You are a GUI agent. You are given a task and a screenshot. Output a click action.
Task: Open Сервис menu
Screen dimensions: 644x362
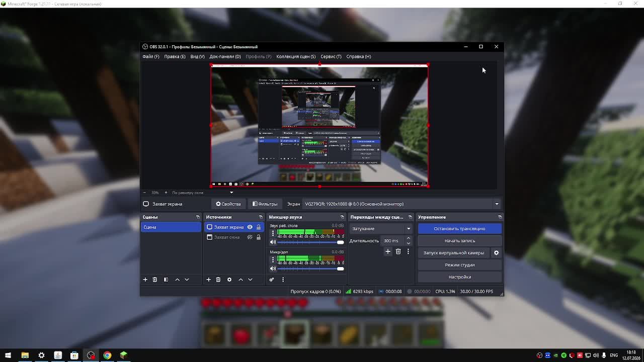(331, 56)
